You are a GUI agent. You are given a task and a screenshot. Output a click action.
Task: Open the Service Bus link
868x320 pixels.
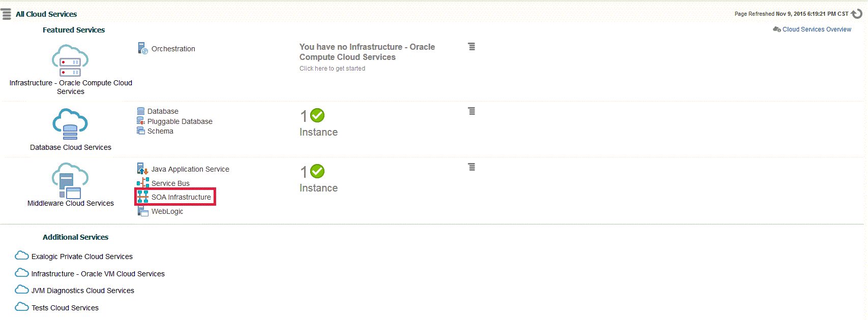(x=170, y=183)
